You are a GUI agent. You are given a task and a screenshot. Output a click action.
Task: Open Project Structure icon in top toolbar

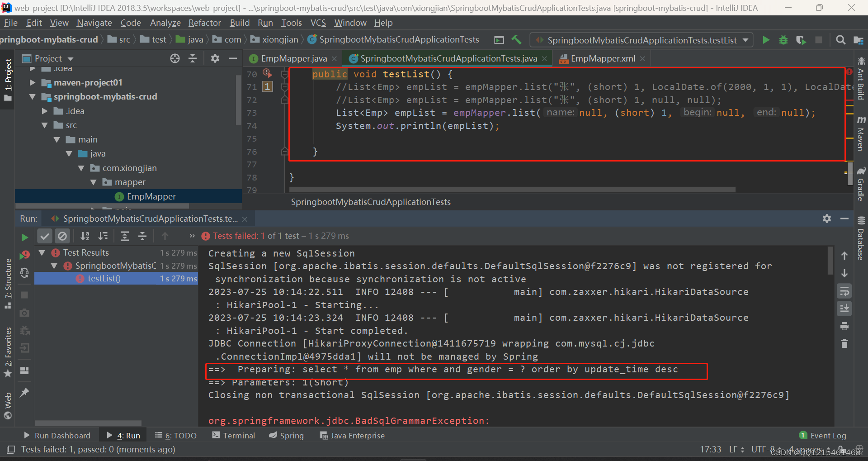[x=858, y=40]
